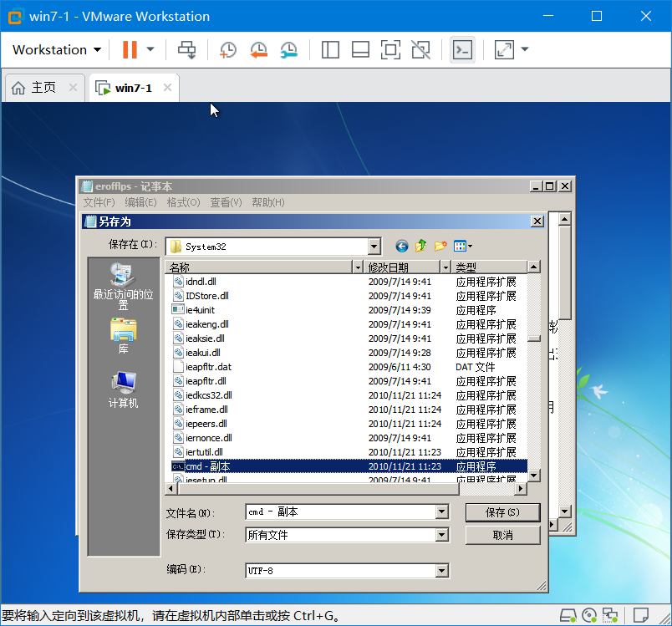Sort files by 类型 column

point(490,267)
